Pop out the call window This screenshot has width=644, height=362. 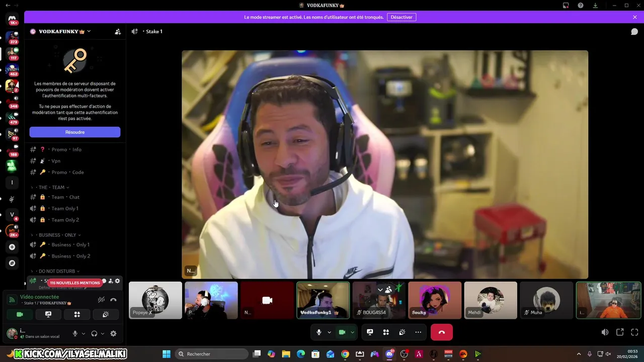(620, 332)
